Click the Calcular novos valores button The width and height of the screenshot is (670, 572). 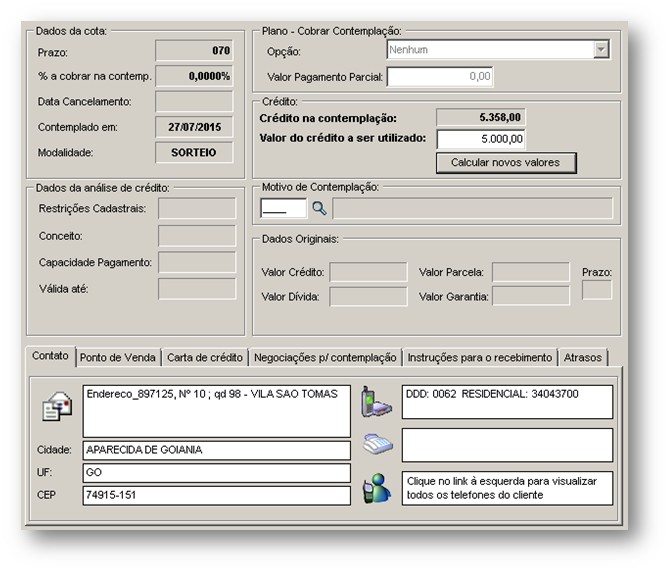point(506,163)
